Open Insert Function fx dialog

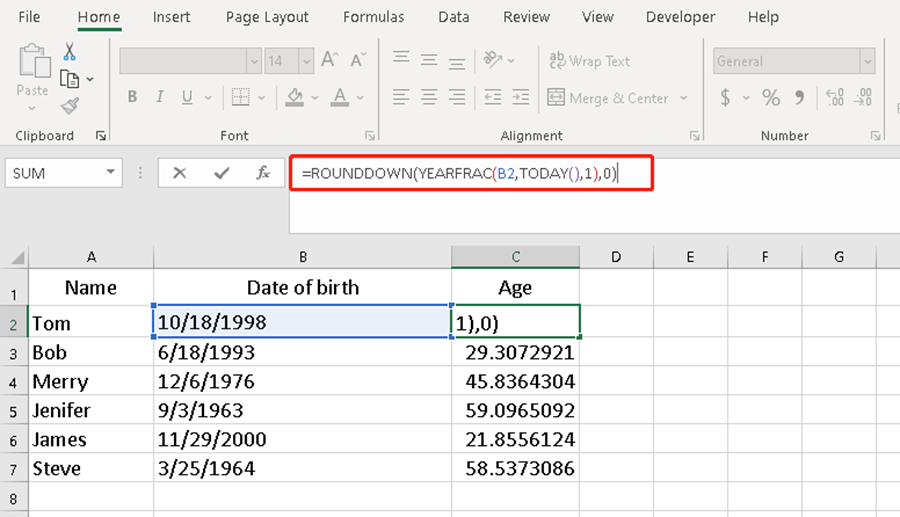(263, 173)
